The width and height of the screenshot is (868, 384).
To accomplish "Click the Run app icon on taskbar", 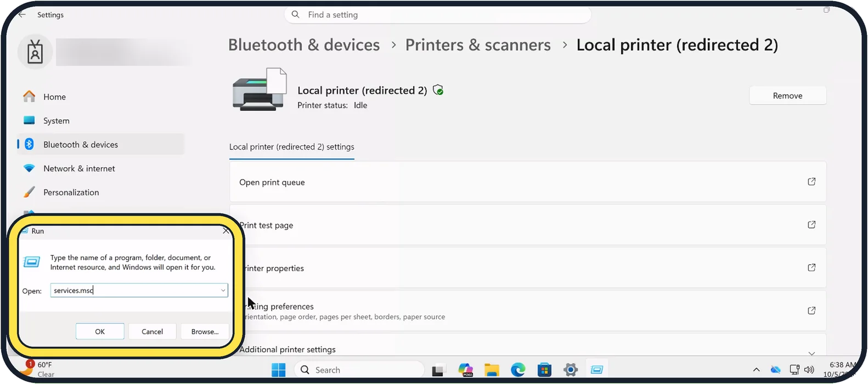I will coord(597,370).
